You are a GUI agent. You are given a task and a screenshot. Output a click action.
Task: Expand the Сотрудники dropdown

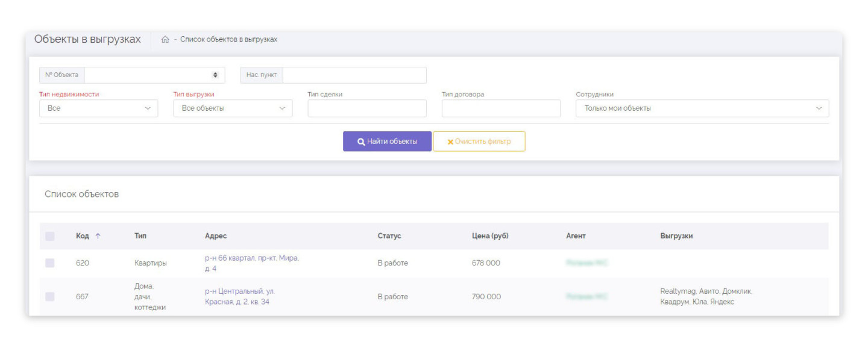pyautogui.click(x=702, y=108)
